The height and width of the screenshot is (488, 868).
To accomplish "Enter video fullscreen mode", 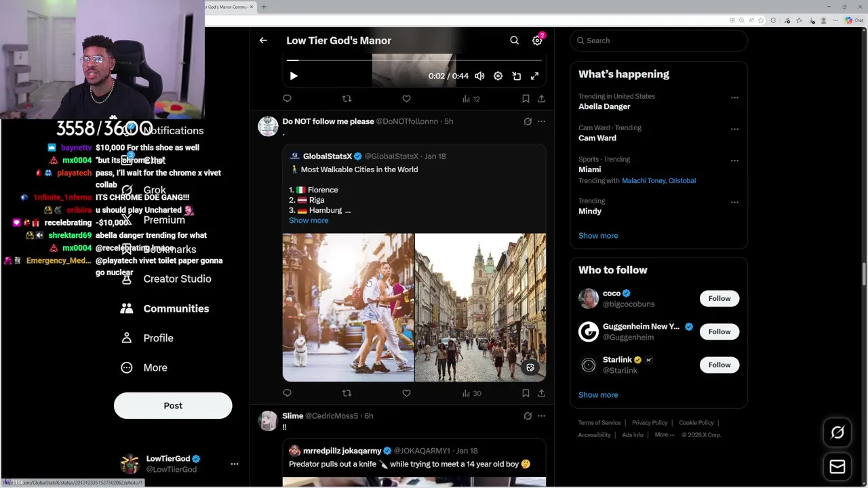I will coord(534,76).
